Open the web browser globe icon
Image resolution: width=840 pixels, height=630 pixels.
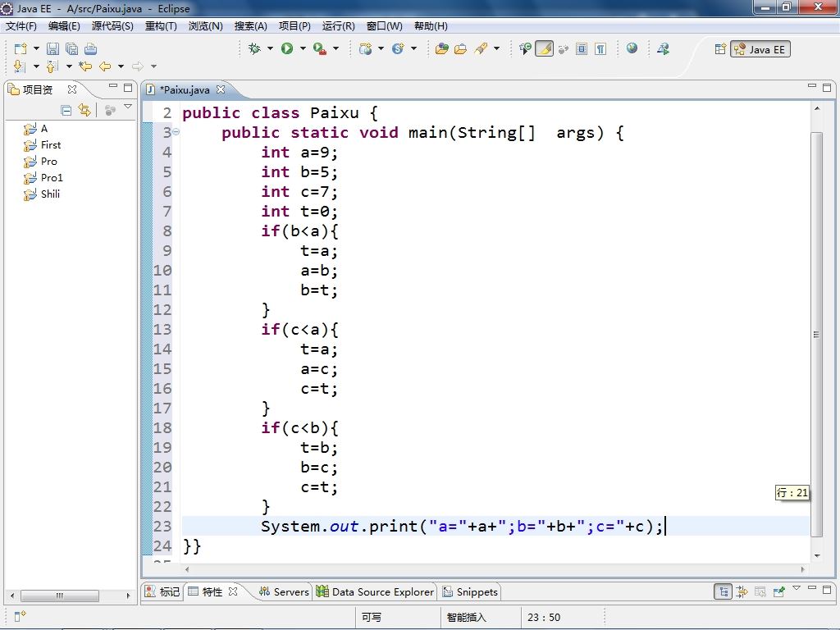(x=632, y=48)
